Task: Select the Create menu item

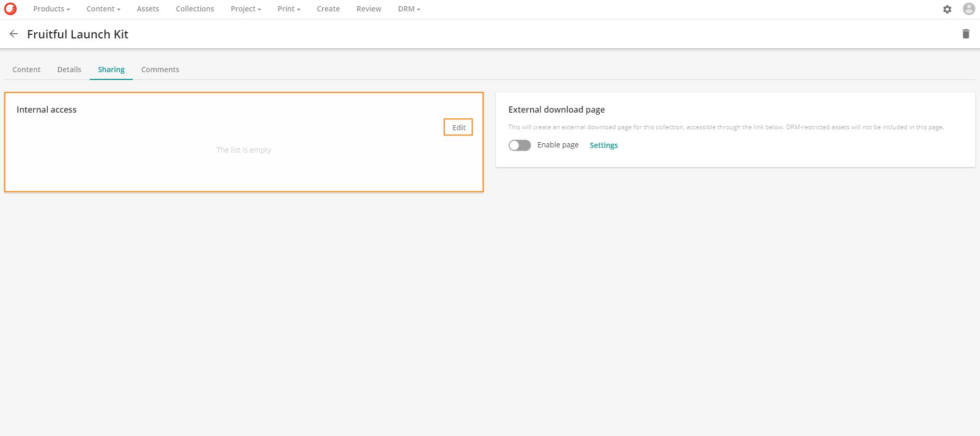Action: [x=328, y=9]
